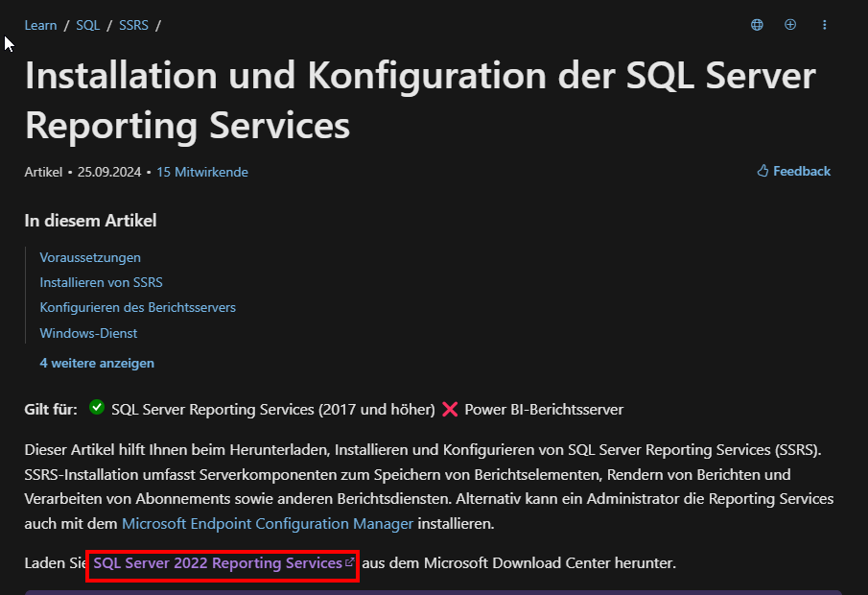Jump to Voraussetzungen section
Image resolution: width=868 pixels, height=595 pixels.
pyautogui.click(x=90, y=257)
